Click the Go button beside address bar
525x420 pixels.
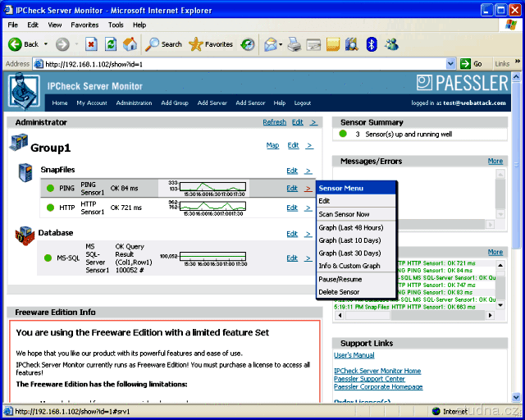click(x=472, y=64)
